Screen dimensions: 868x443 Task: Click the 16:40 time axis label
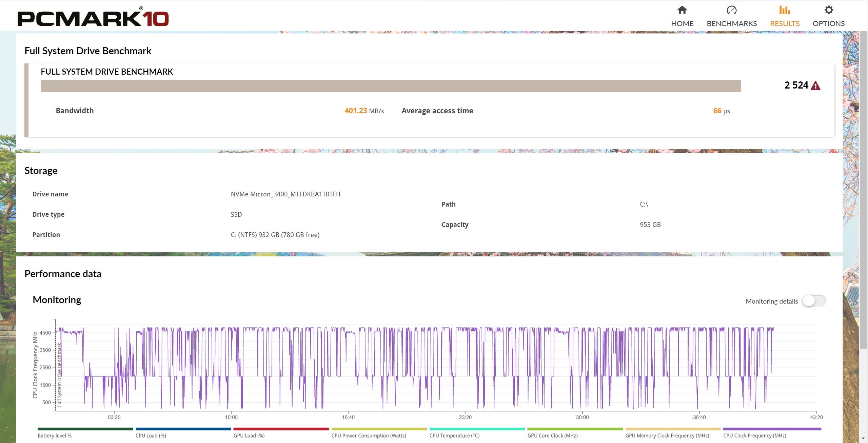tap(348, 417)
